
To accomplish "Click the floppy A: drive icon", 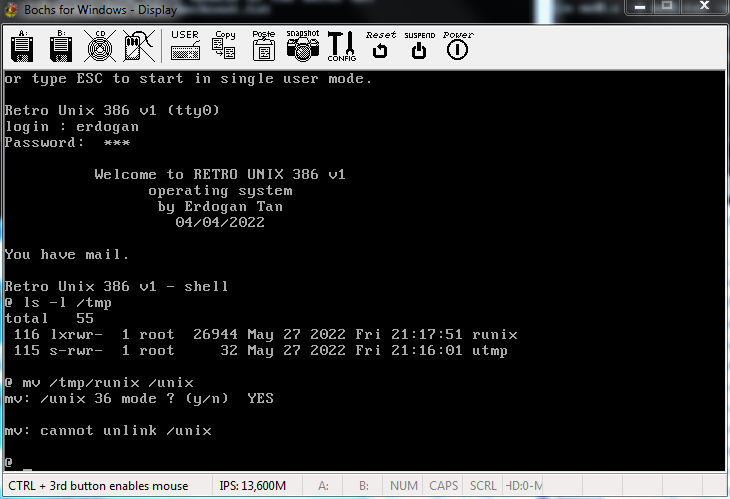I will 22,47.
